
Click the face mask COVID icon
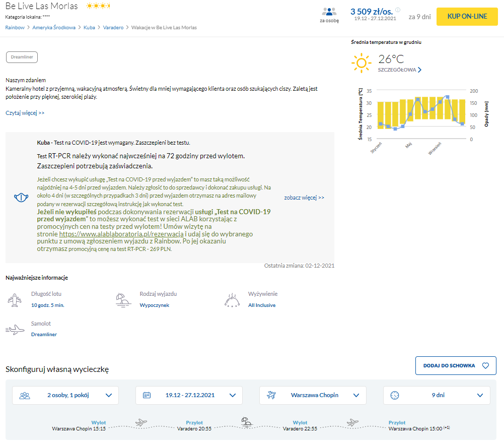point(21,198)
